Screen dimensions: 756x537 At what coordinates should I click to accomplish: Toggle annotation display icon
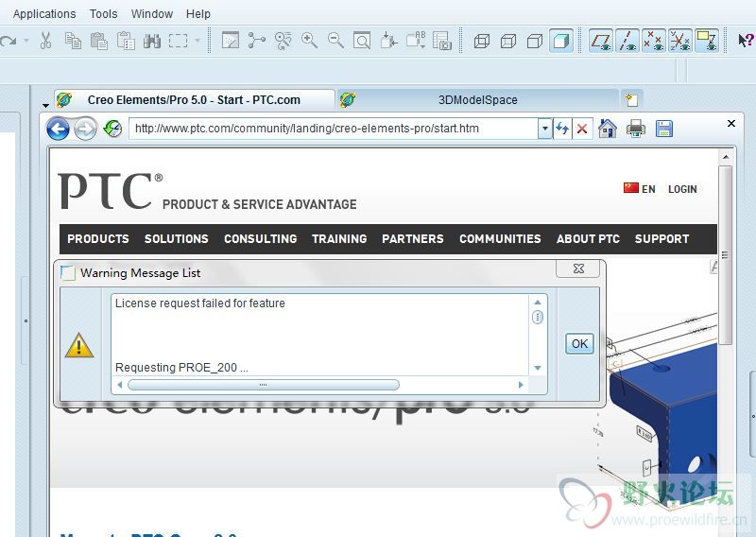coord(707,41)
